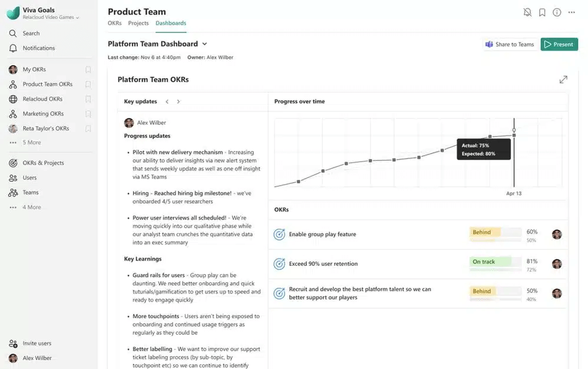Toggle the bookmark icon in page header
The image size is (588, 369).
(542, 12)
